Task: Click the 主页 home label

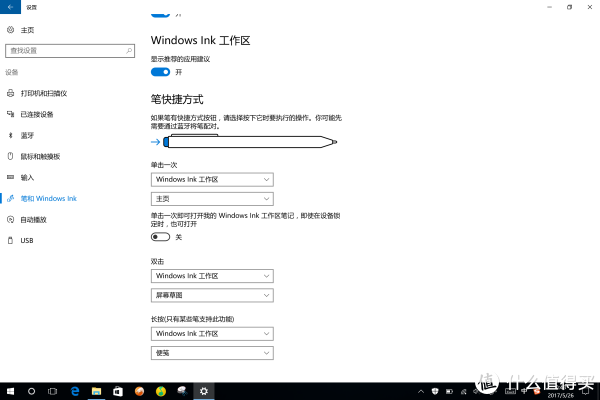Action: point(27,30)
